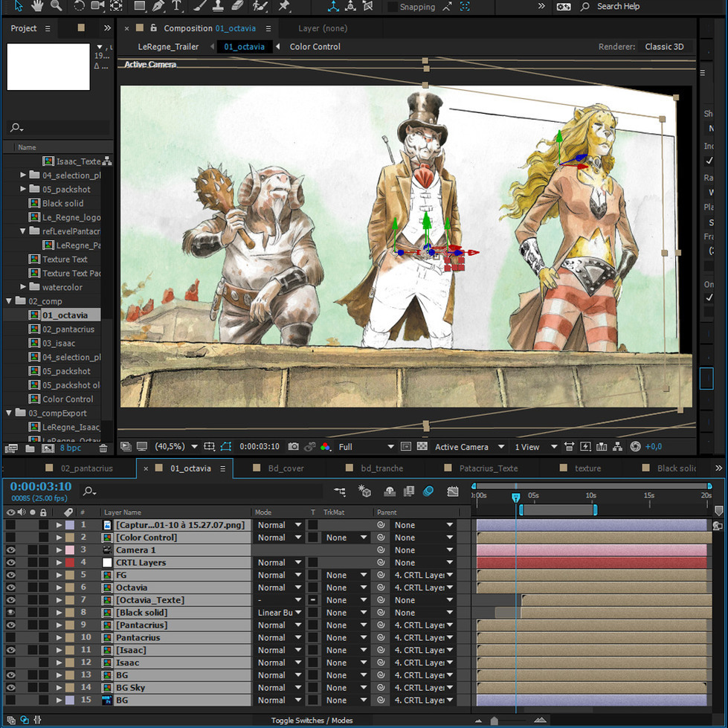Select the Brush tool
Image resolution: width=728 pixels, height=728 pixels.
tap(199, 6)
